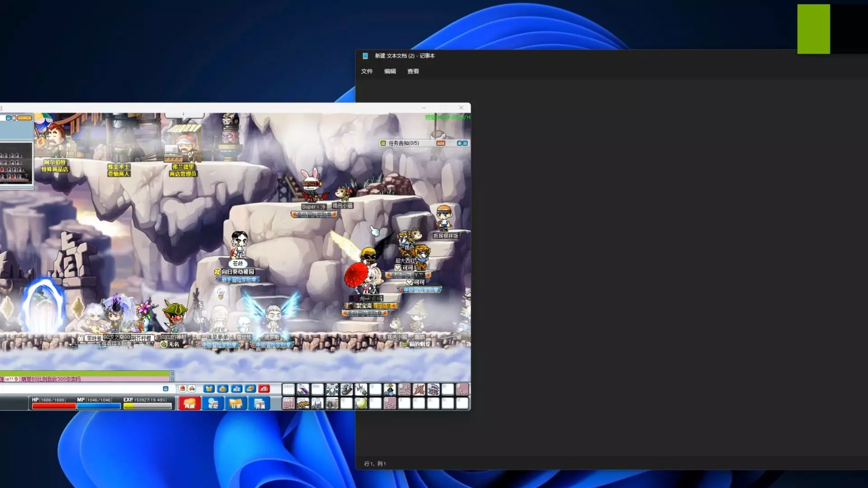Click the lower chat log resize handle

(x=172, y=379)
